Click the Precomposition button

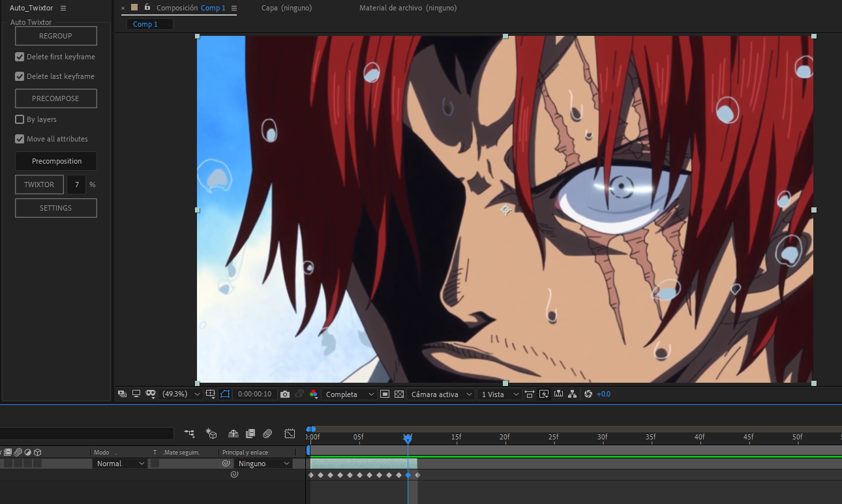tap(56, 161)
